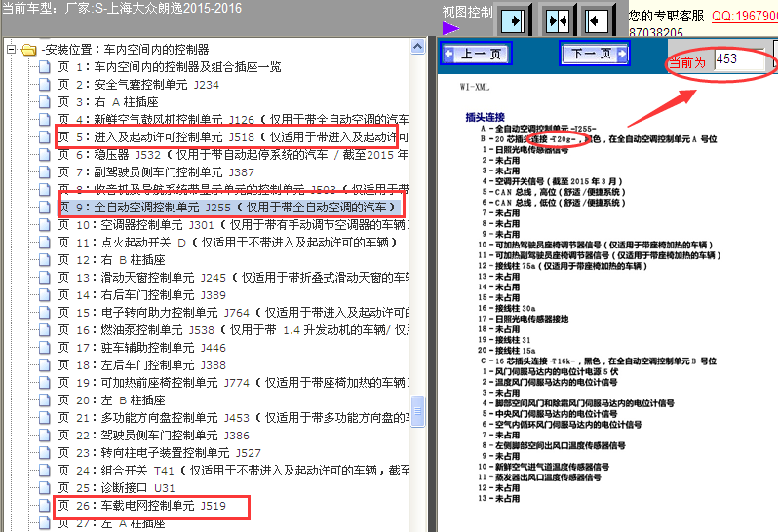Click the page icon beside 页 25 诊断接口 U31

[x=45, y=488]
